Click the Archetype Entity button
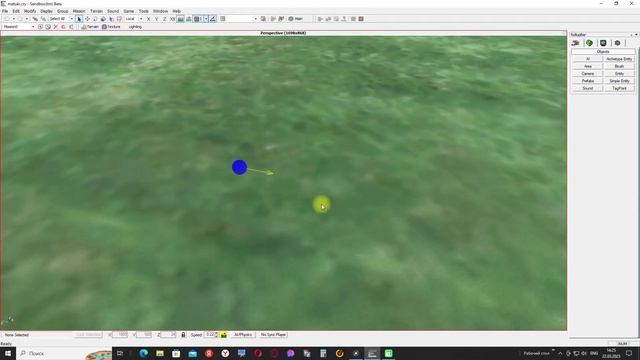 click(x=619, y=59)
